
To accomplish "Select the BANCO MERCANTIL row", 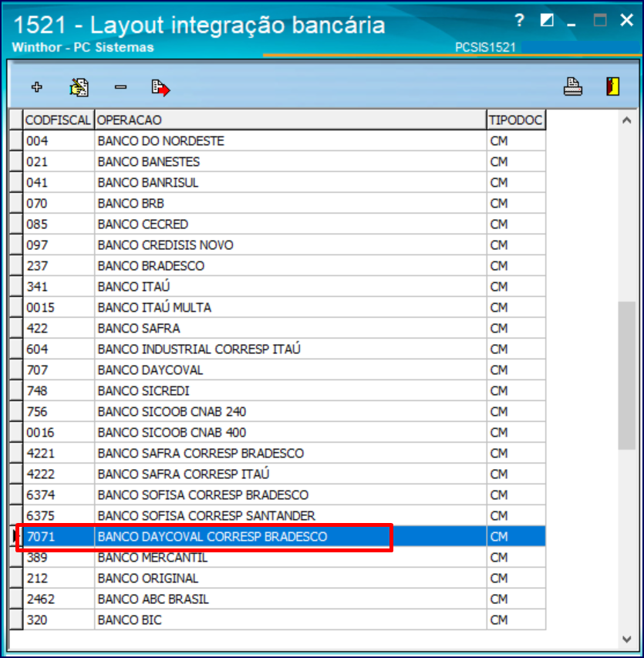I will tap(278, 557).
